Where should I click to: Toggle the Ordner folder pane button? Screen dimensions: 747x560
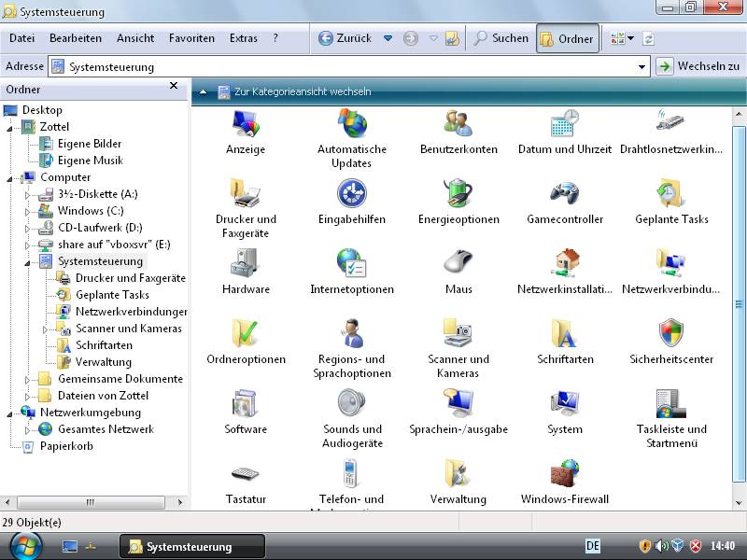click(567, 38)
